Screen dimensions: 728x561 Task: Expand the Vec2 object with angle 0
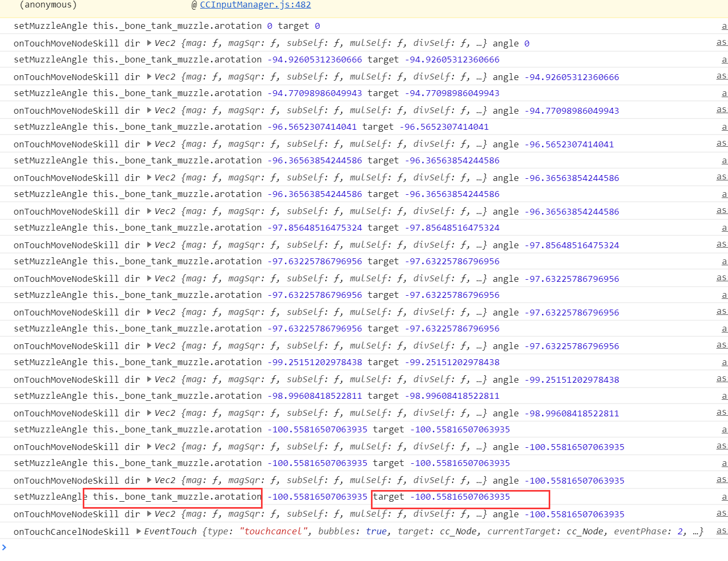[149, 43]
